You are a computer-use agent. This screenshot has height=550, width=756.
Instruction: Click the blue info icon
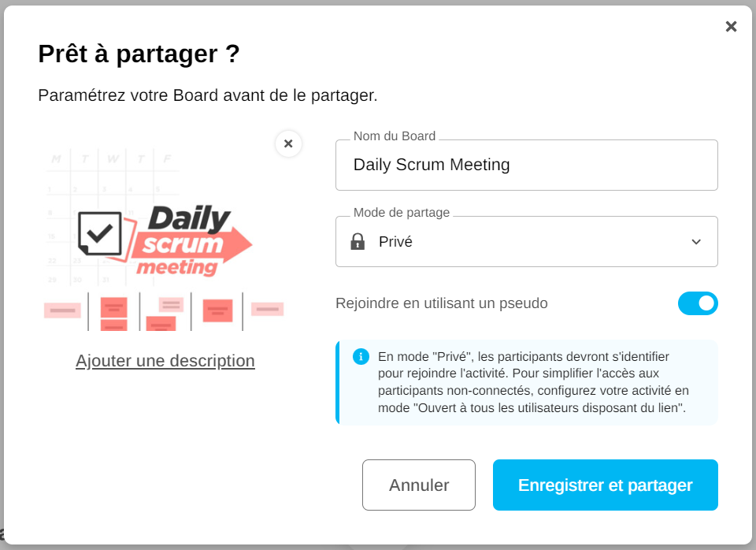tap(361, 356)
